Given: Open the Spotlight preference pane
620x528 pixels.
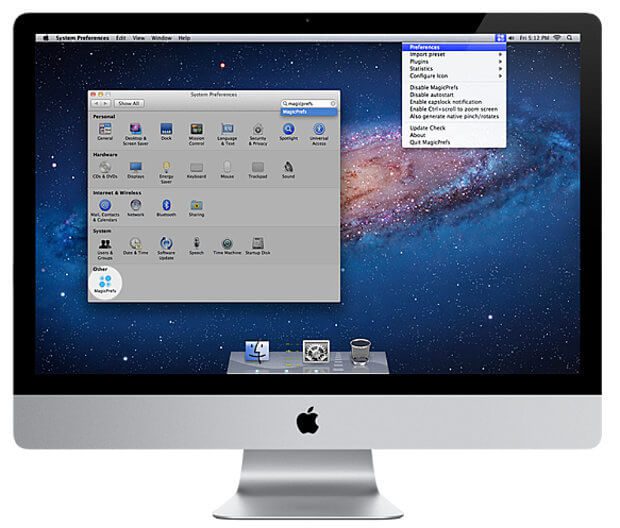Looking at the screenshot, I should (x=288, y=132).
